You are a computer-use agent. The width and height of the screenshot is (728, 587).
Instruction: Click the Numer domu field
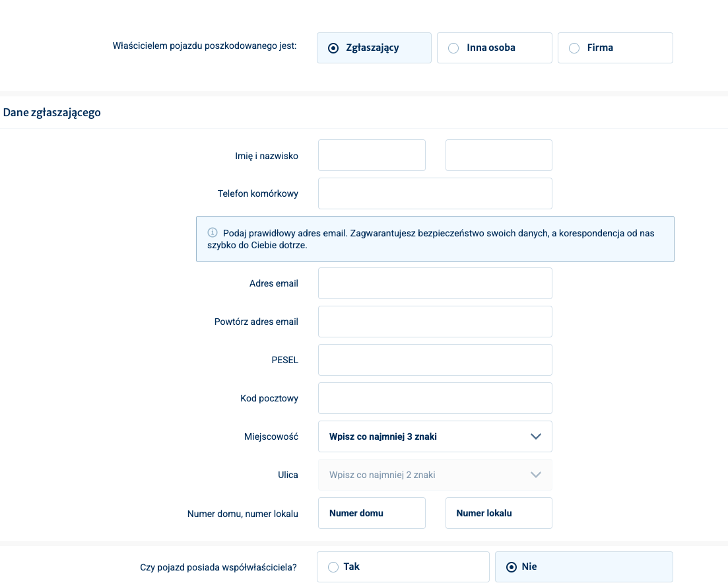tap(372, 513)
